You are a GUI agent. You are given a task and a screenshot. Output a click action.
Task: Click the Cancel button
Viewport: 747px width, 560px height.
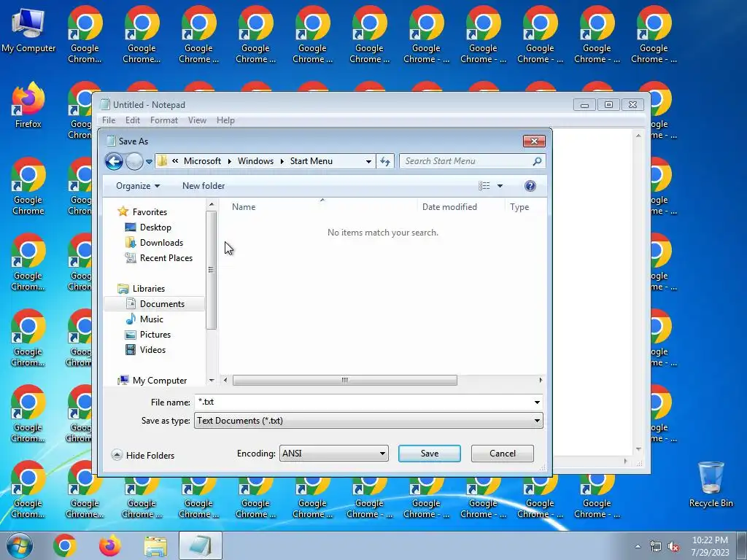tap(502, 454)
